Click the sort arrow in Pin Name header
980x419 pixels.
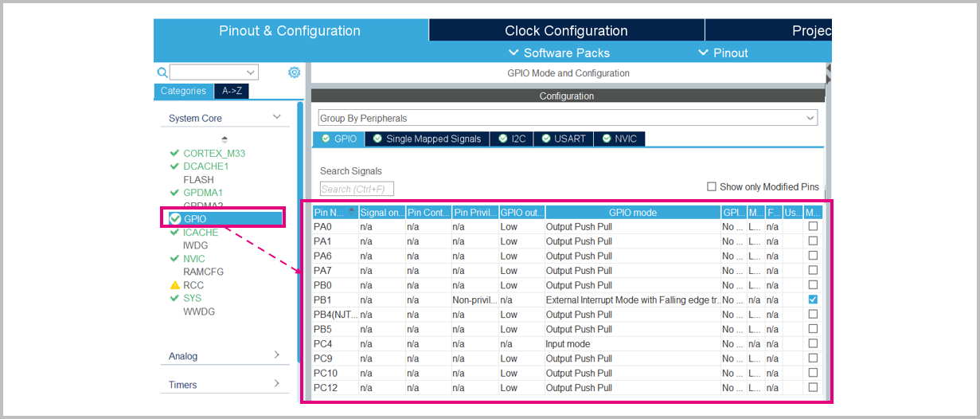click(x=352, y=212)
